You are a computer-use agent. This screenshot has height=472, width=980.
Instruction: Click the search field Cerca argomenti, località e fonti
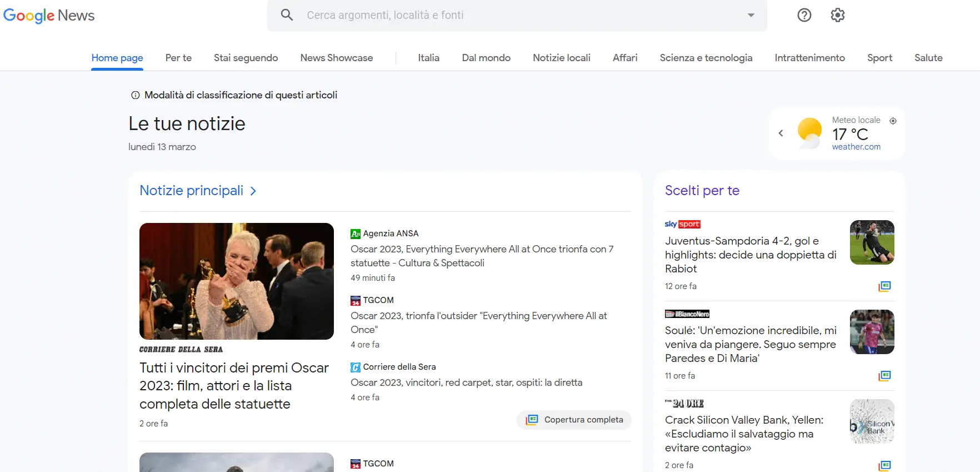[517, 15]
